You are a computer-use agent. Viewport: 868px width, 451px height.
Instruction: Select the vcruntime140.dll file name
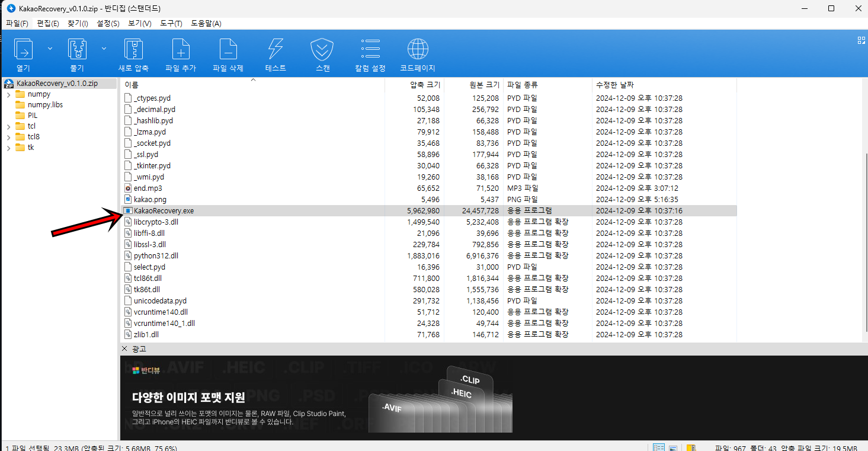(161, 312)
